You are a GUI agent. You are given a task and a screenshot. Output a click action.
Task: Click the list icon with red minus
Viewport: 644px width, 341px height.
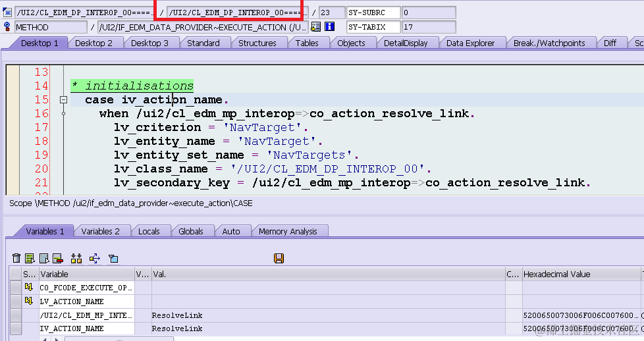(57, 258)
